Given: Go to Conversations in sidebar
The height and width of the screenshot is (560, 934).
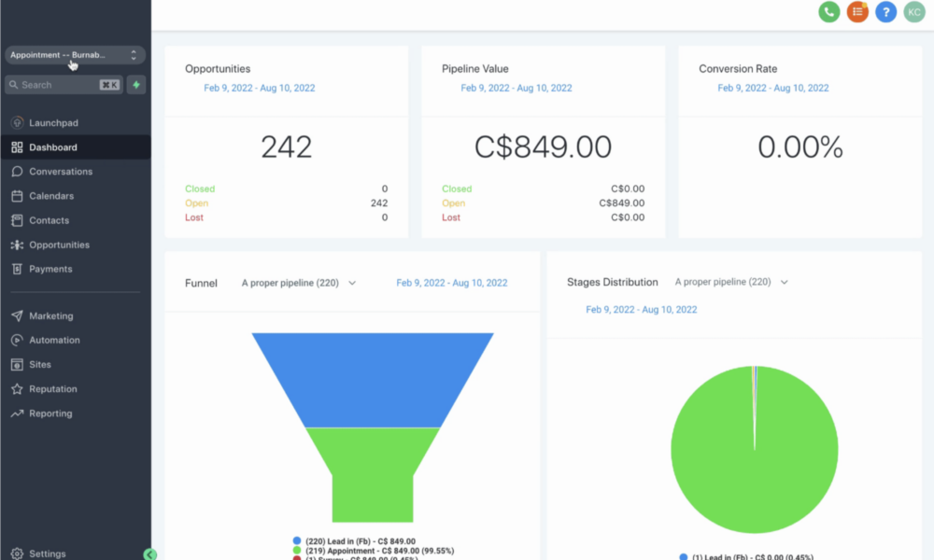Looking at the screenshot, I should (61, 172).
